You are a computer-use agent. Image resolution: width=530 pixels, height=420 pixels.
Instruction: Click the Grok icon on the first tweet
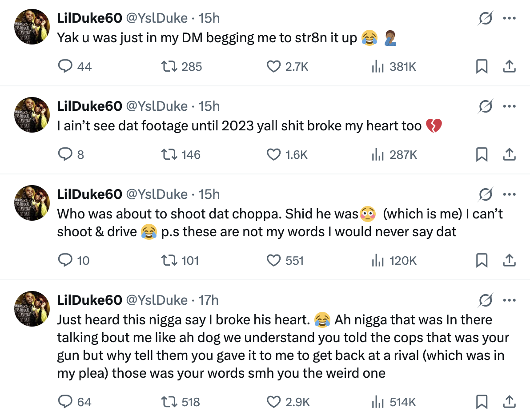pos(485,18)
